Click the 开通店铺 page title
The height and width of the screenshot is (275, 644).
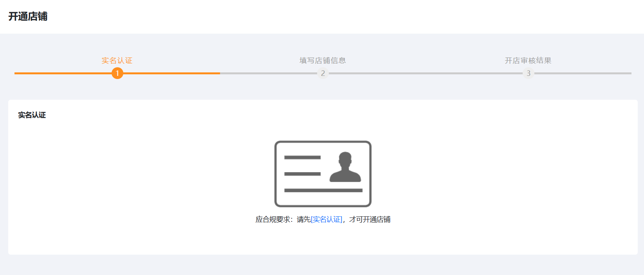pyautogui.click(x=28, y=16)
